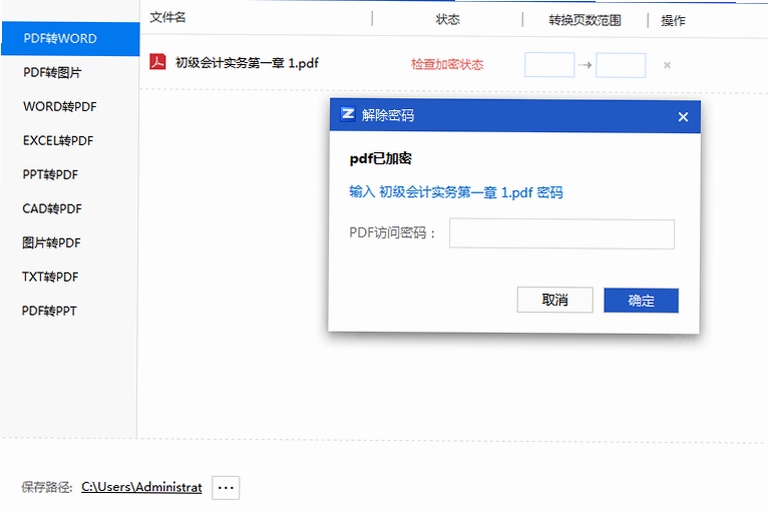Click the 保存路径 label
768x511 pixels.
pos(47,487)
